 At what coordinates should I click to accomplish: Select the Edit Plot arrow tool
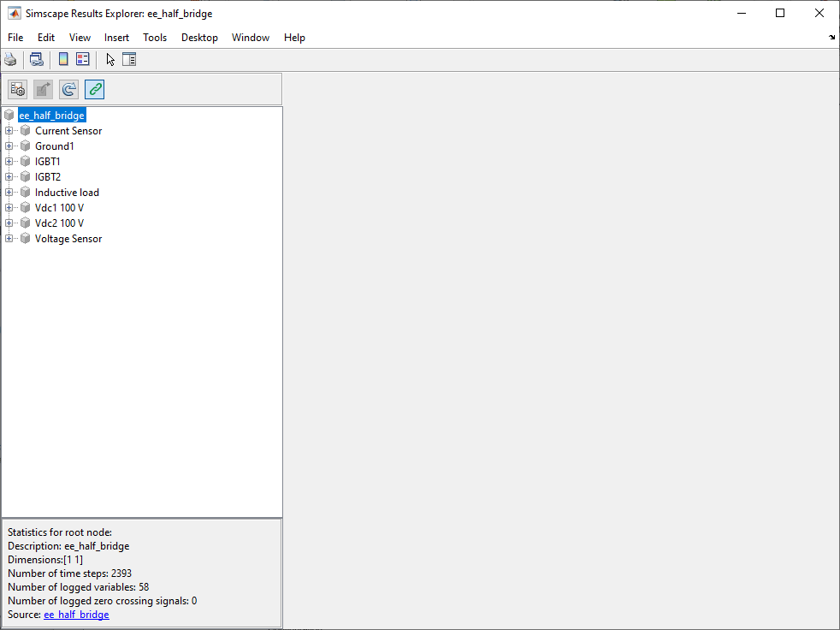(110, 60)
